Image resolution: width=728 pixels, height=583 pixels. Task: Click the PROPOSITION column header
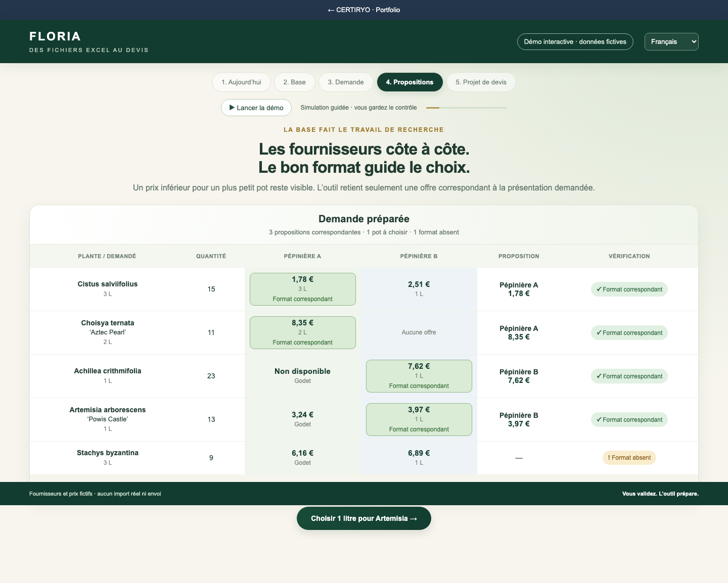(x=519, y=256)
